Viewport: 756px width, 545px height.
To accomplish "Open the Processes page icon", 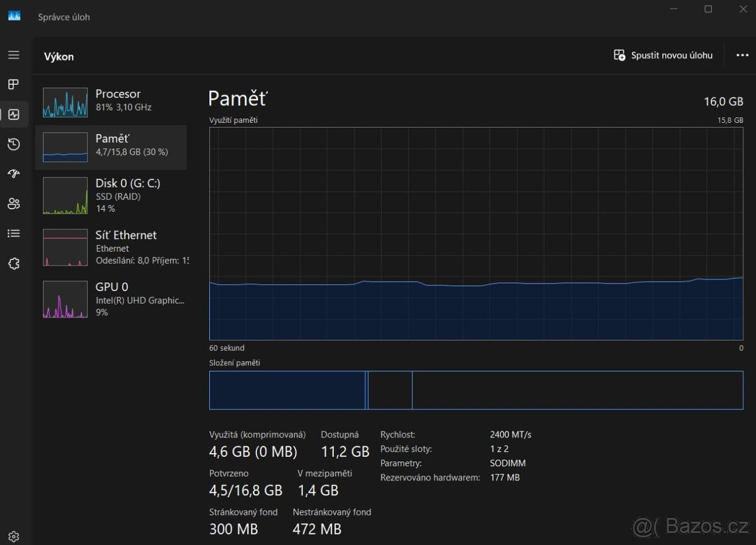I will [x=14, y=84].
